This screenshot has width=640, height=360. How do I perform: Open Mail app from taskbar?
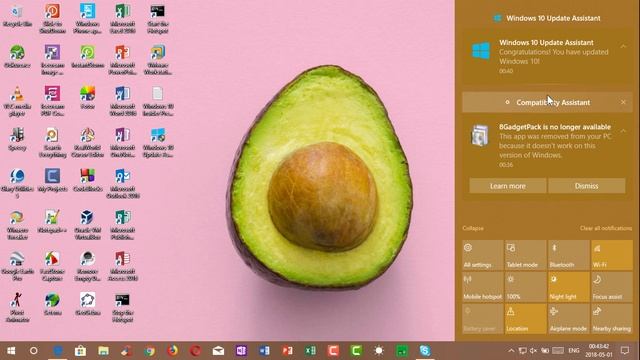tap(218, 351)
